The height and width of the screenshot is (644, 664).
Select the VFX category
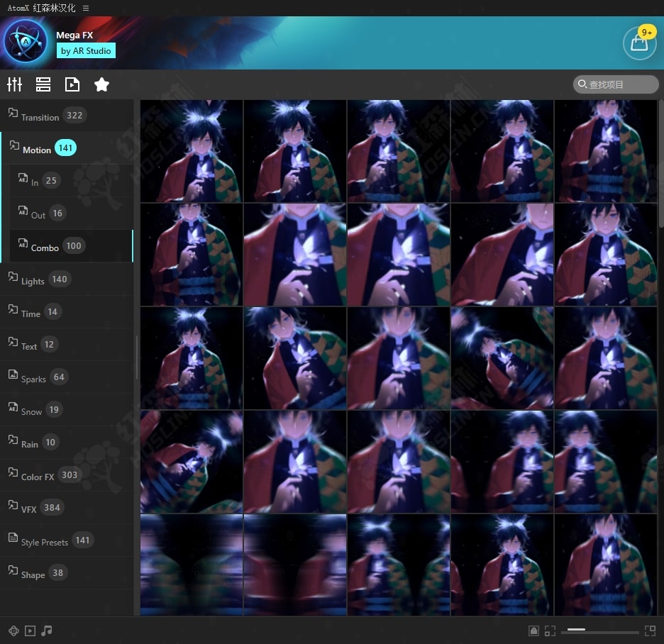coord(67,508)
